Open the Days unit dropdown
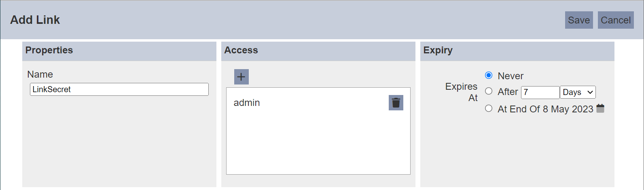Screen dimensions: 644x190 click(x=578, y=92)
